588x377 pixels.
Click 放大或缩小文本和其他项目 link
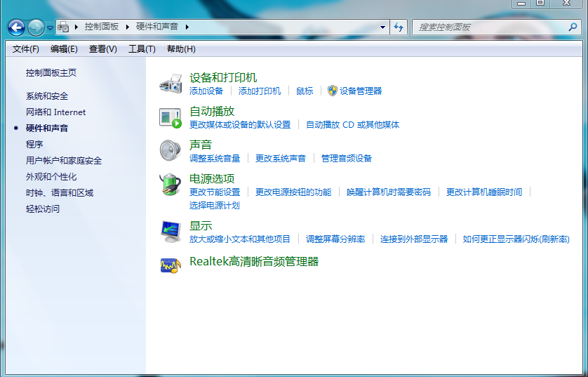[x=240, y=239]
